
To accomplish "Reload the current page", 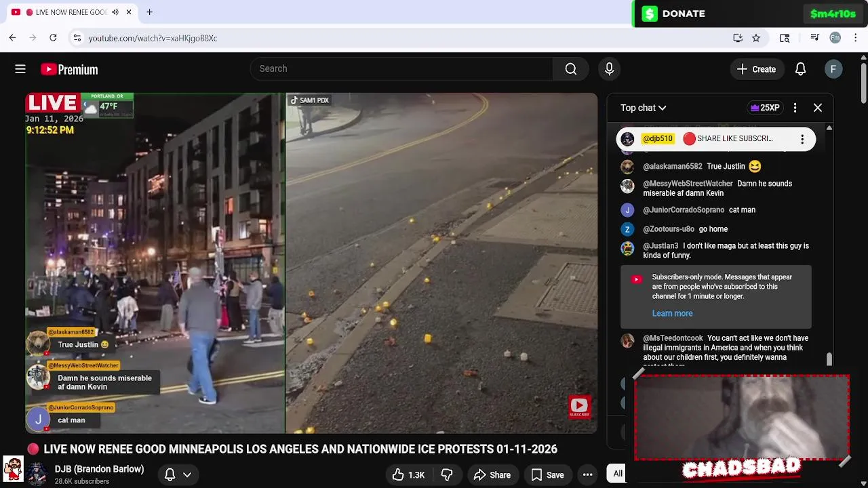I will 53,38.
